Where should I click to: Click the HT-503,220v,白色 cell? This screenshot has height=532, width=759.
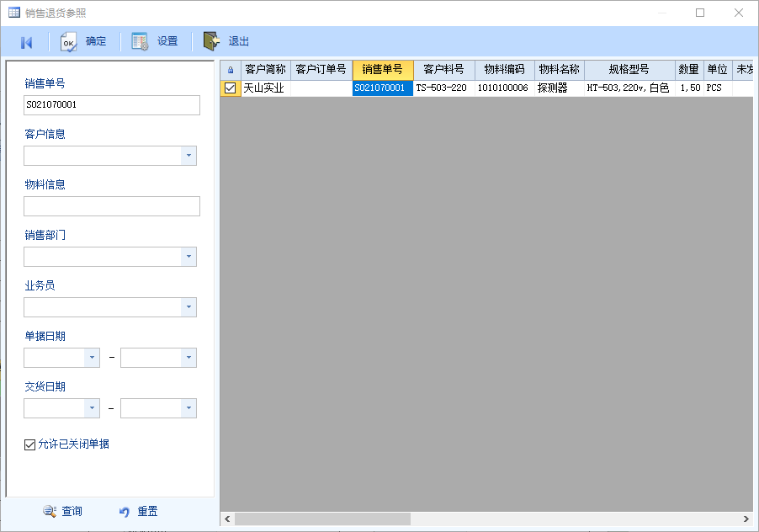click(x=629, y=88)
